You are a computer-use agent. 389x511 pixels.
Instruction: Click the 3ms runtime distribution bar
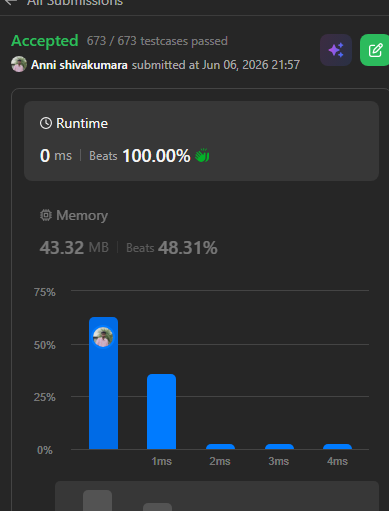[279, 447]
